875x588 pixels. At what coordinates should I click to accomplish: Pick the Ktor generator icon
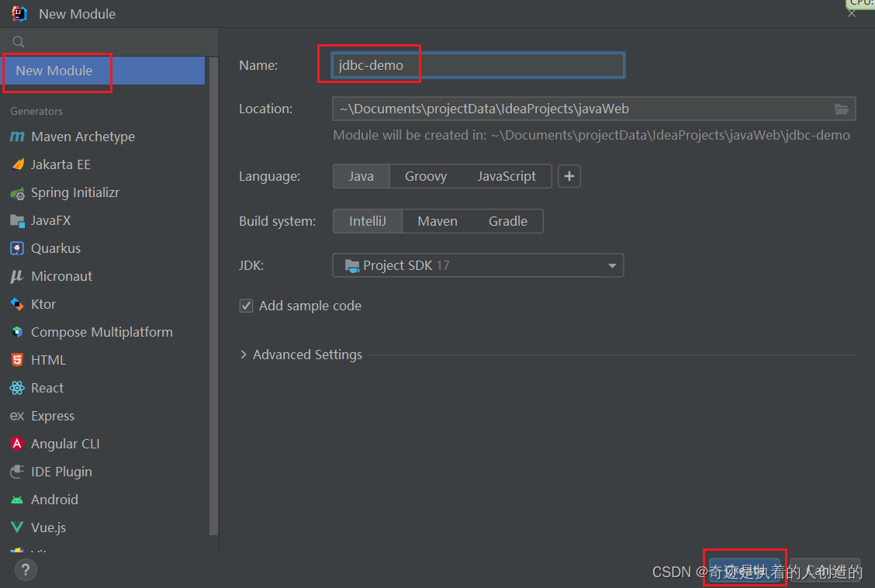17,304
